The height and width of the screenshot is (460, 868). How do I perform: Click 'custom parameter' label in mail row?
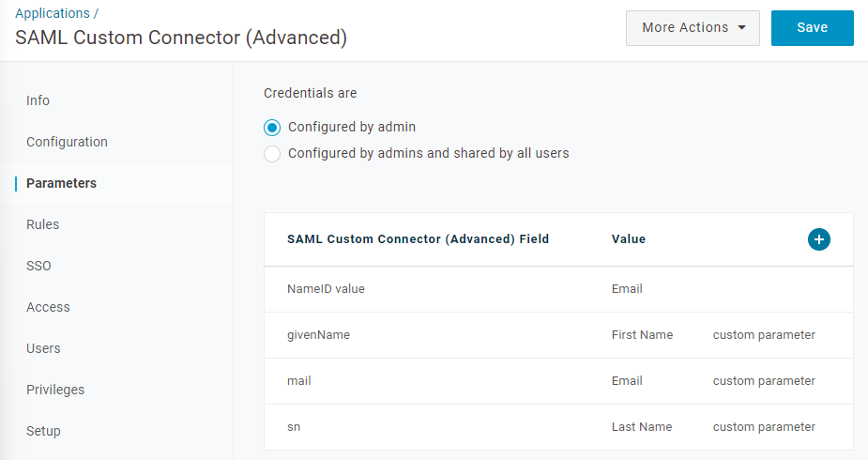click(764, 381)
